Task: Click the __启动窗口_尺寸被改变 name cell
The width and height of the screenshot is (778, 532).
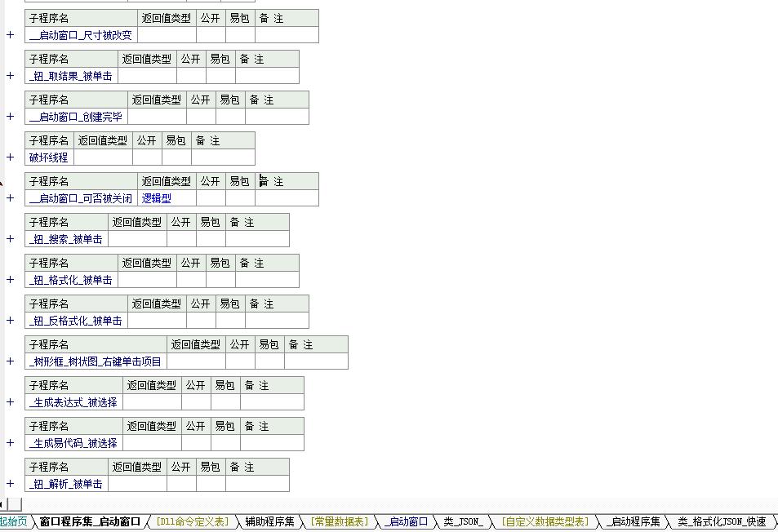Action: [82, 35]
